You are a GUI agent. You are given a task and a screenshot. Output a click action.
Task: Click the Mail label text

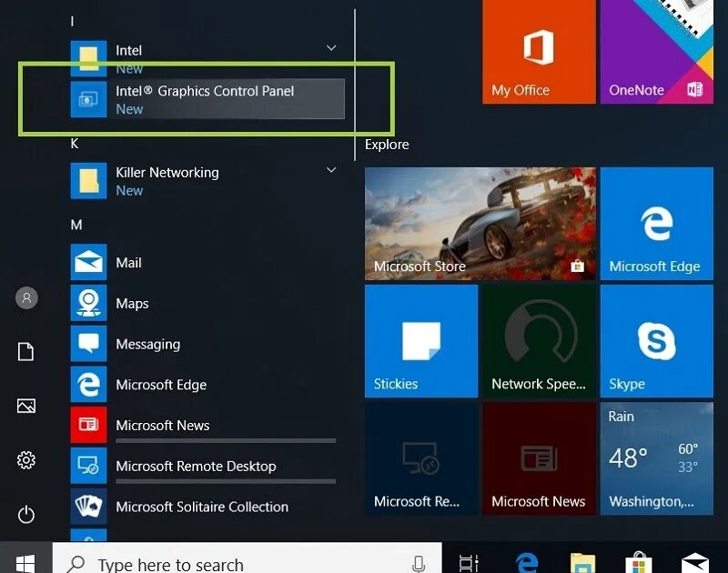coord(128,263)
